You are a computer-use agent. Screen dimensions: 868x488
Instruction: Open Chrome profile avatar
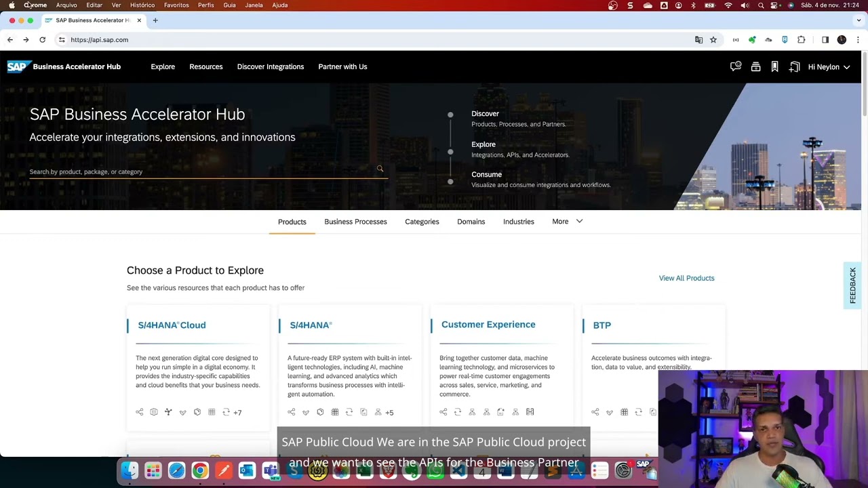tap(842, 40)
